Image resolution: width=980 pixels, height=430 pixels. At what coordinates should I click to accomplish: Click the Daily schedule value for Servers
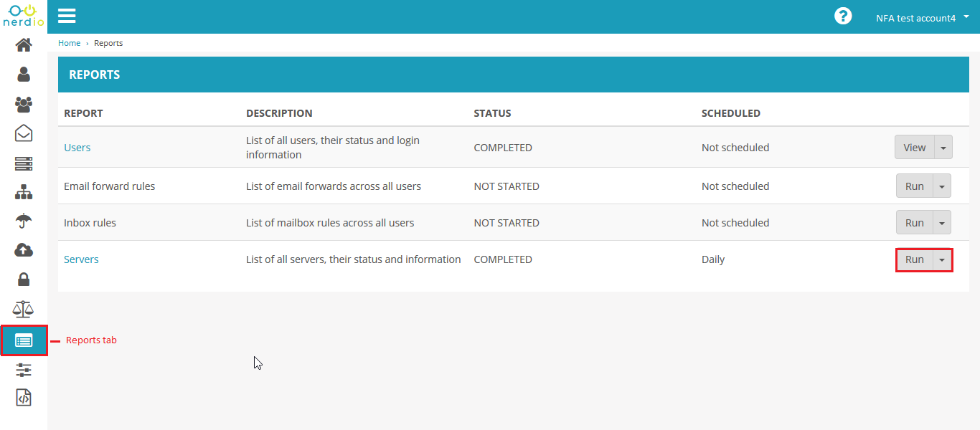713,259
